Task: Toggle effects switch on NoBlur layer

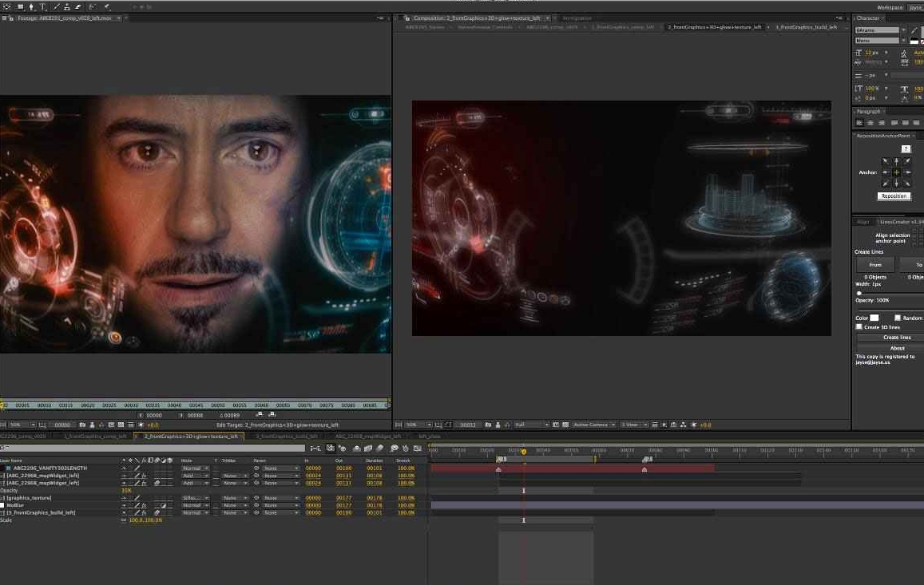Action: click(144, 505)
